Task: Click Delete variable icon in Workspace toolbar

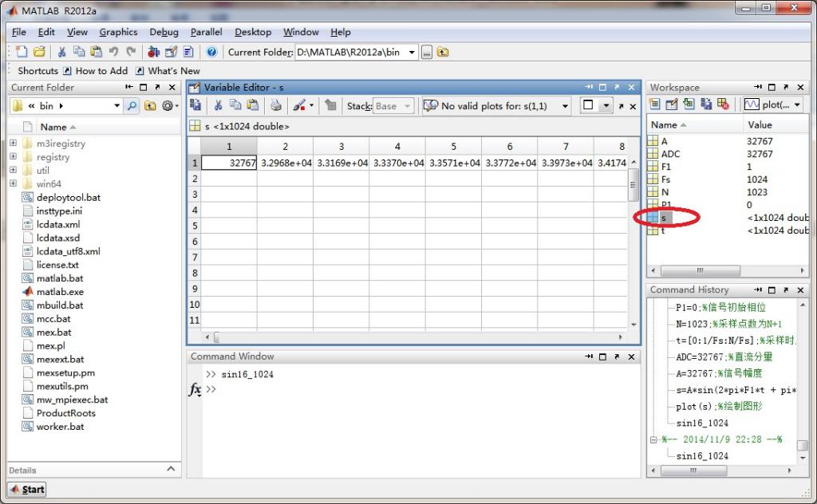Action: (723, 104)
